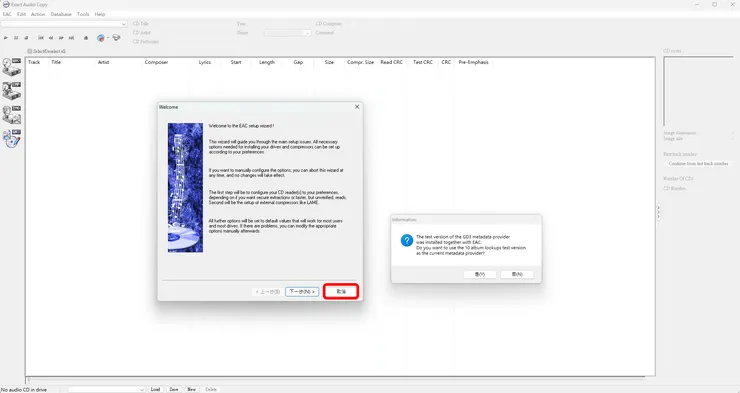Click the colorful metadata lookup disc icon

click(x=101, y=38)
